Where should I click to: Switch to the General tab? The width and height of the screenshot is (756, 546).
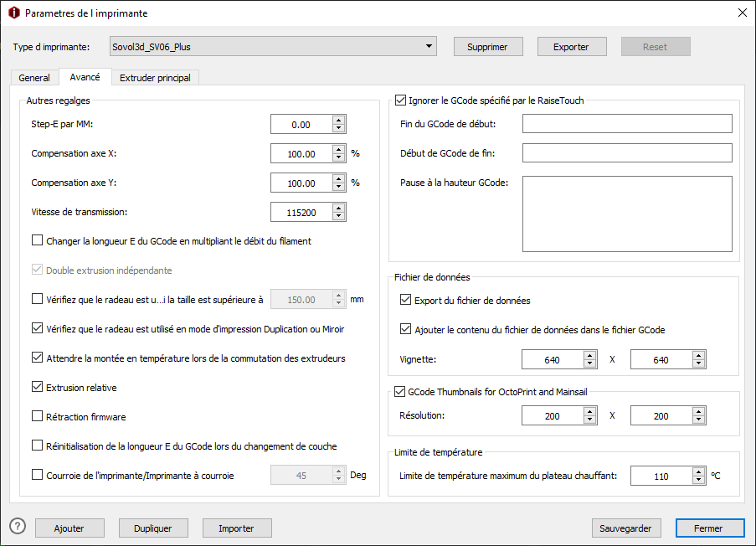point(34,78)
